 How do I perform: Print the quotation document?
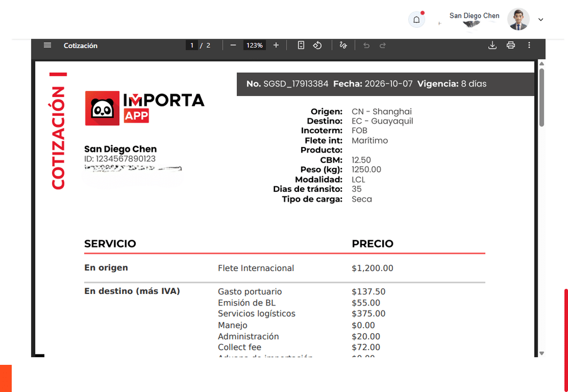tap(511, 45)
